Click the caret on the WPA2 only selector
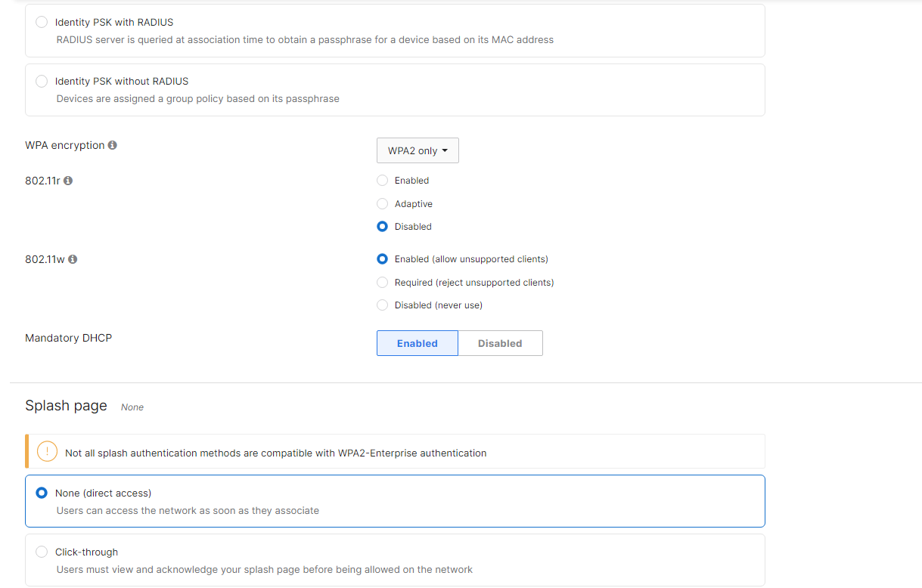The height and width of the screenshot is (588, 922). click(445, 150)
